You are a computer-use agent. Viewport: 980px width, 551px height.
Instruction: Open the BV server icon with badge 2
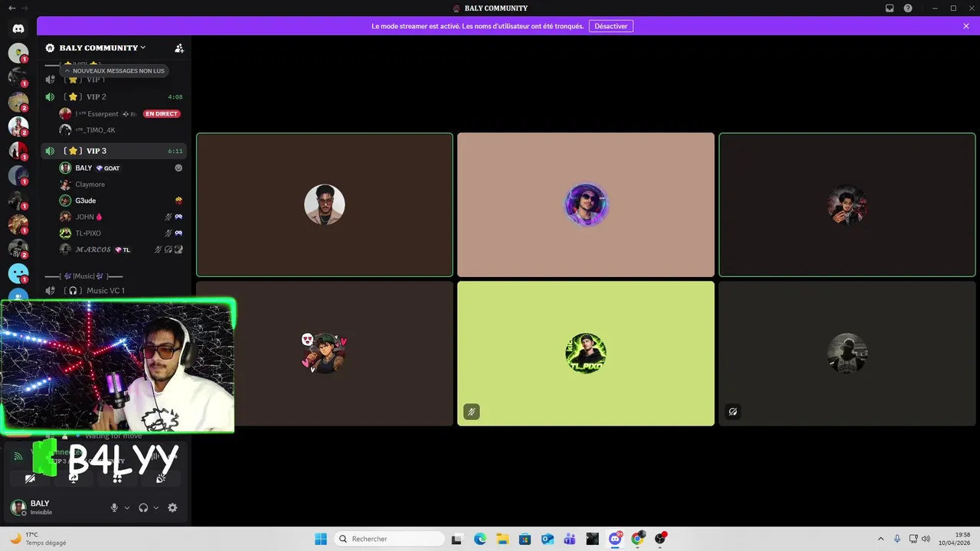point(18,249)
